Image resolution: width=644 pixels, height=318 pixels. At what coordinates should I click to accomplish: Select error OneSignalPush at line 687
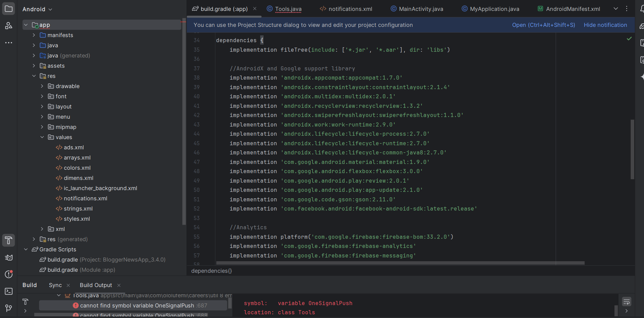(133, 305)
